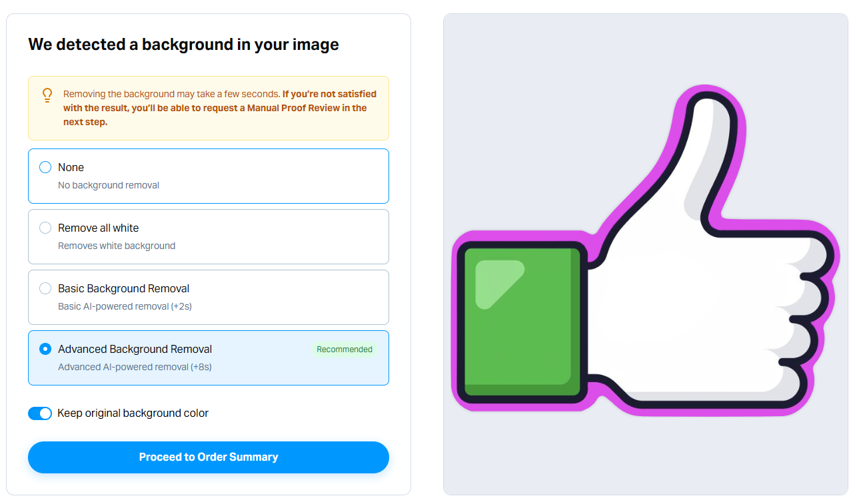The image size is (857, 504).
Task: Click the green Recommended badge
Action: click(x=344, y=350)
